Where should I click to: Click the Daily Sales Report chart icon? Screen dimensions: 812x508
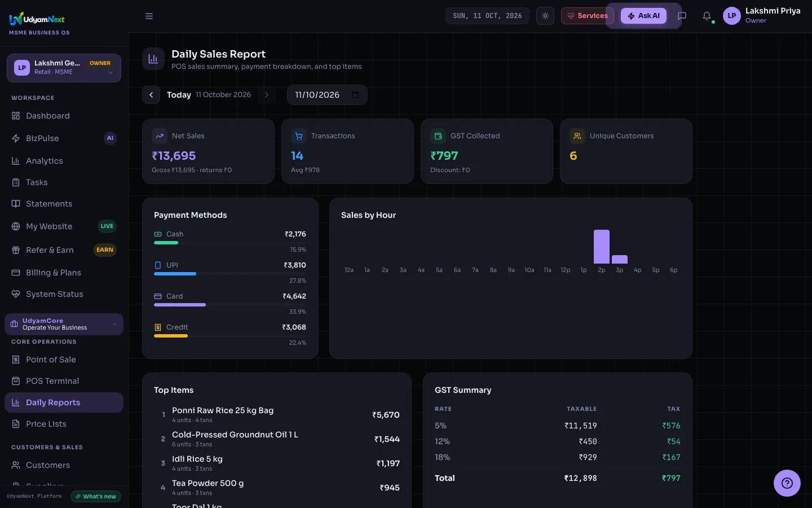[x=153, y=59]
